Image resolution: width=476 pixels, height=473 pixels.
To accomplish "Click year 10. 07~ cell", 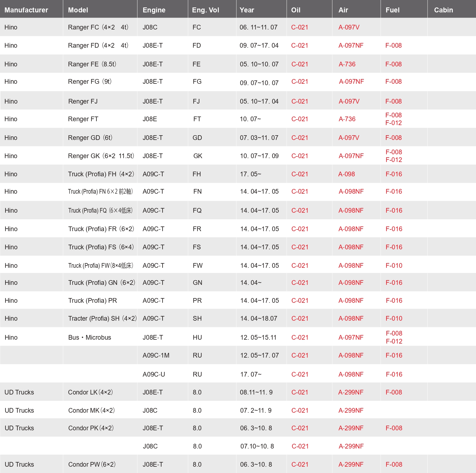I will pos(250,119).
